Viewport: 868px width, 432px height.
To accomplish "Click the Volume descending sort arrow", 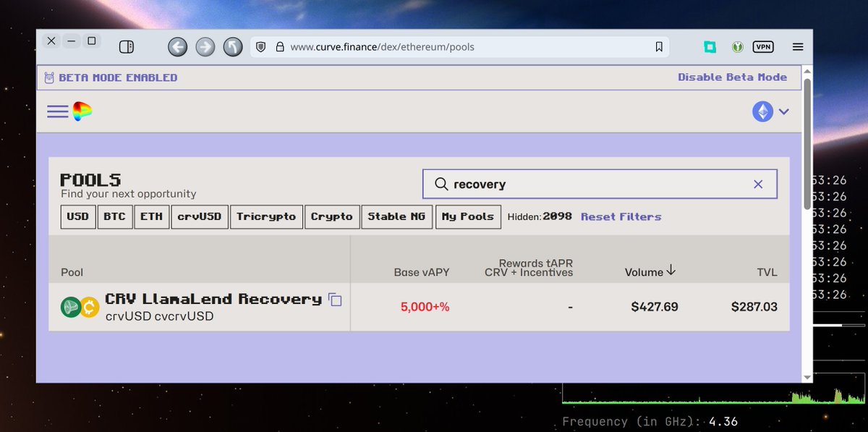I will 671,271.
